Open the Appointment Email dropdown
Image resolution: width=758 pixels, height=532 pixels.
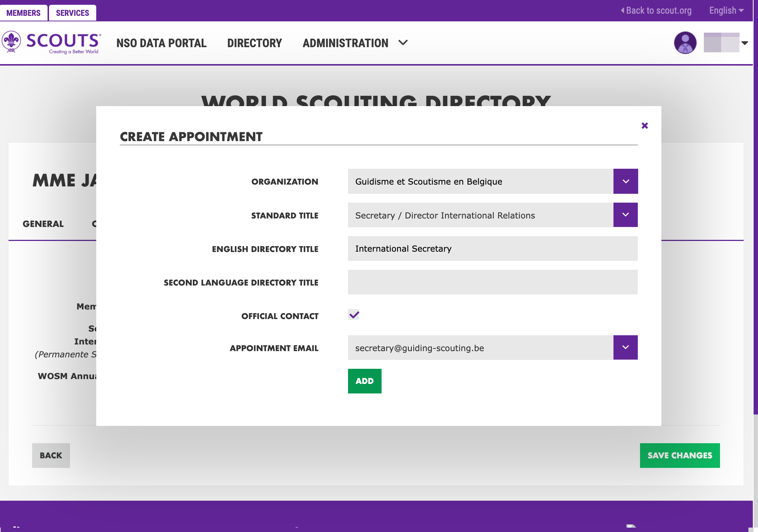626,347
